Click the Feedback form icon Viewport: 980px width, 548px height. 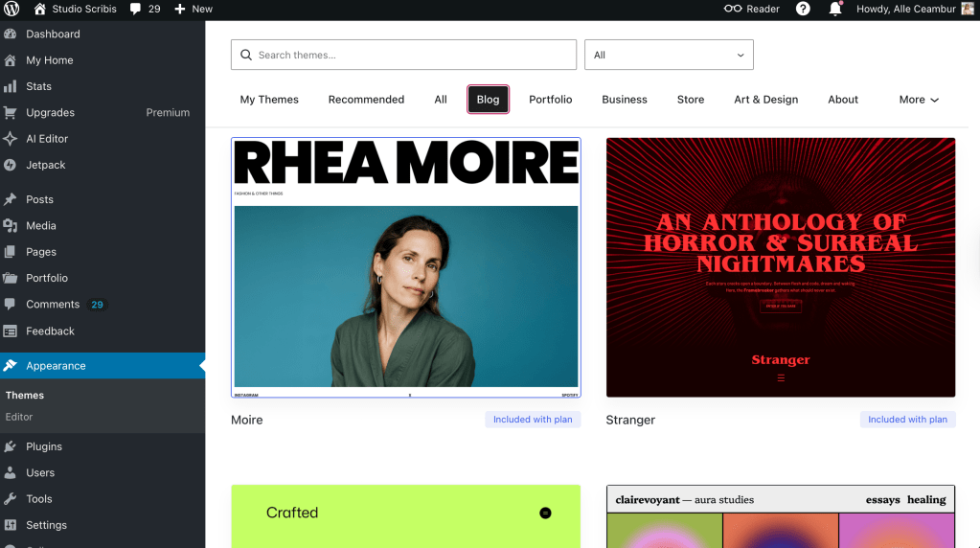point(10,331)
